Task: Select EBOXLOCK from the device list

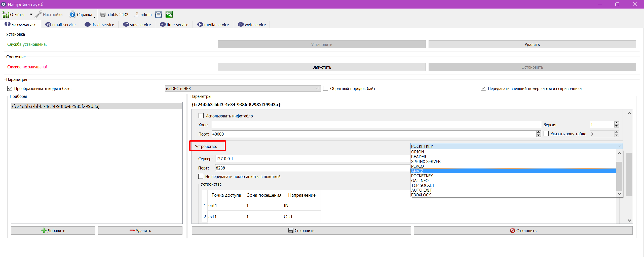Action: pos(513,195)
